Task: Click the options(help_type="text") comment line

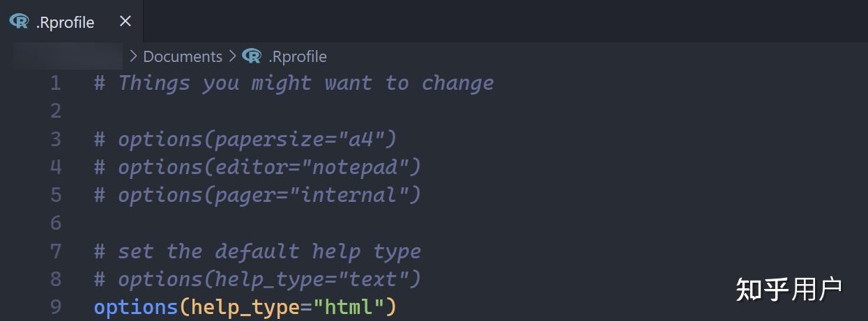Action: point(257,279)
